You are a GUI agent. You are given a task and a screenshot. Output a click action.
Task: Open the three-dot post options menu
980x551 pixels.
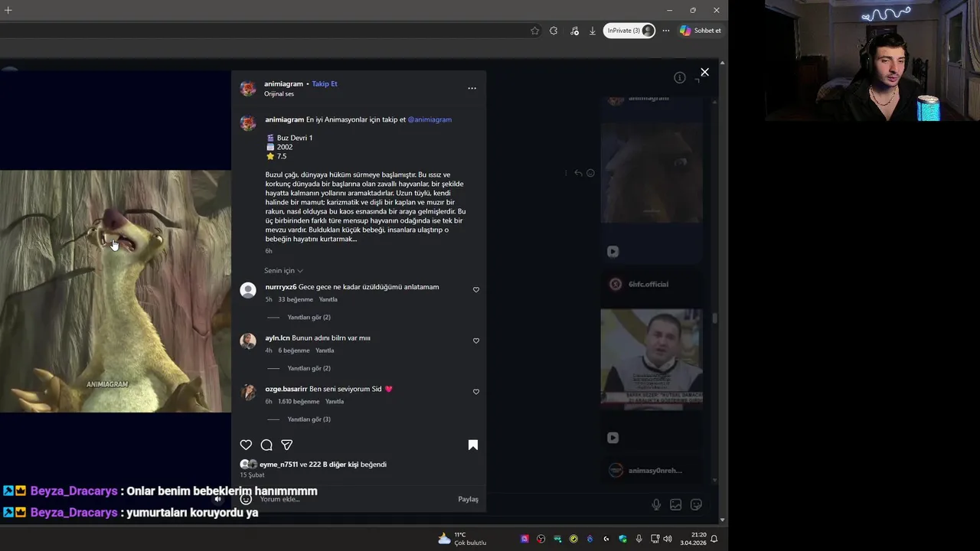point(472,88)
